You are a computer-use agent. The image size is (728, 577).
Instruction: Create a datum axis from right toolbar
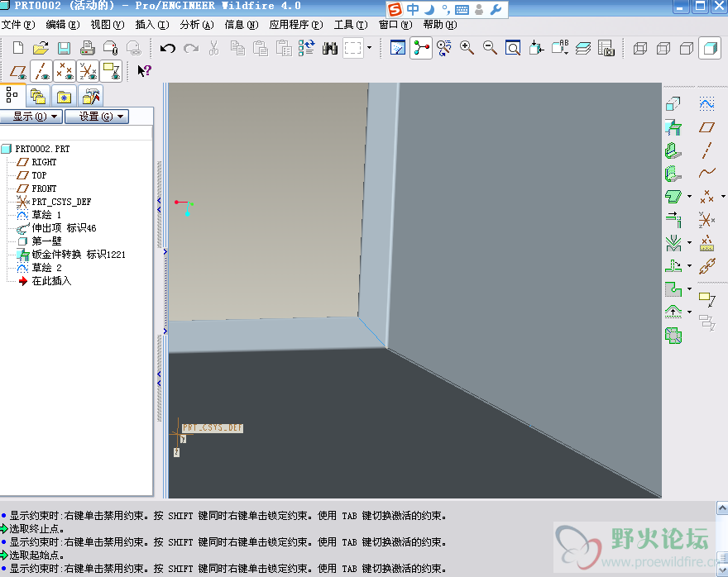pos(706,150)
